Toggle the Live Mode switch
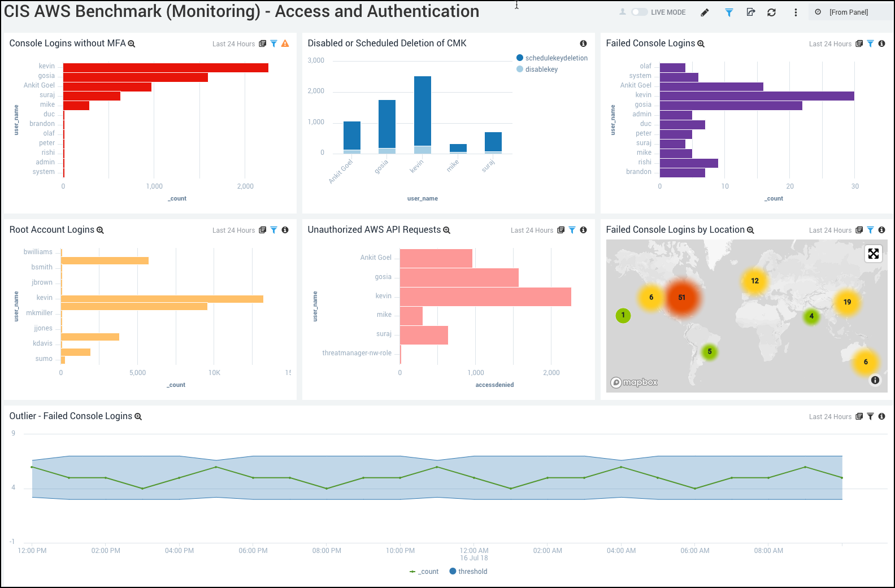The width and height of the screenshot is (895, 588). click(x=639, y=12)
